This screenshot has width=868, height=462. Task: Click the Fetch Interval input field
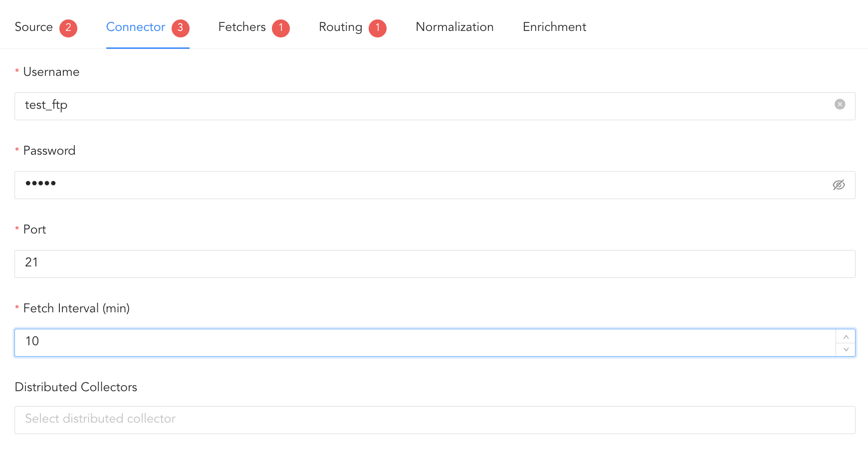(x=424, y=343)
